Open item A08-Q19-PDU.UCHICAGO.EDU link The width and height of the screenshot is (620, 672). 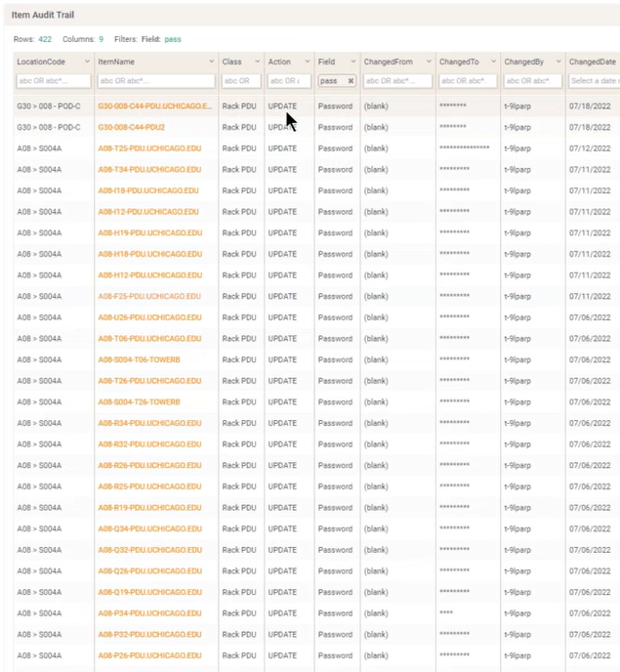(150, 592)
